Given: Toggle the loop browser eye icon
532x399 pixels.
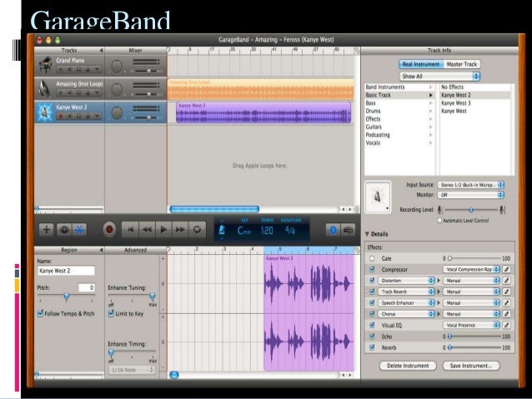Looking at the screenshot, I should pyautogui.click(x=64, y=230).
